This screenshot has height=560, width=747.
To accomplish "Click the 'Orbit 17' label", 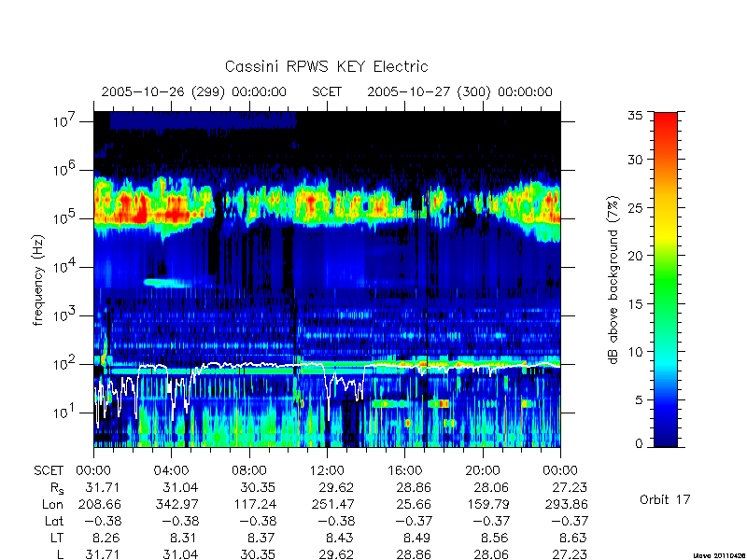I will pos(665,499).
